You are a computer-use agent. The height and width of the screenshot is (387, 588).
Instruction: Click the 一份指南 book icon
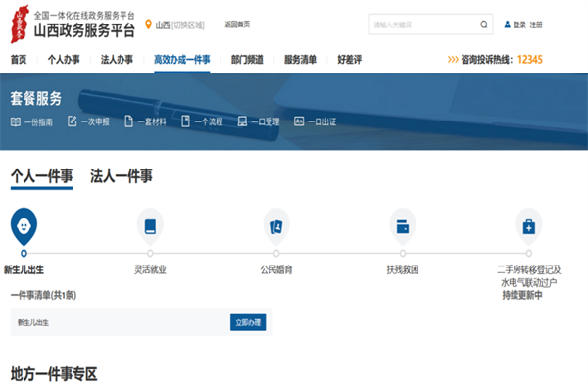(x=16, y=121)
